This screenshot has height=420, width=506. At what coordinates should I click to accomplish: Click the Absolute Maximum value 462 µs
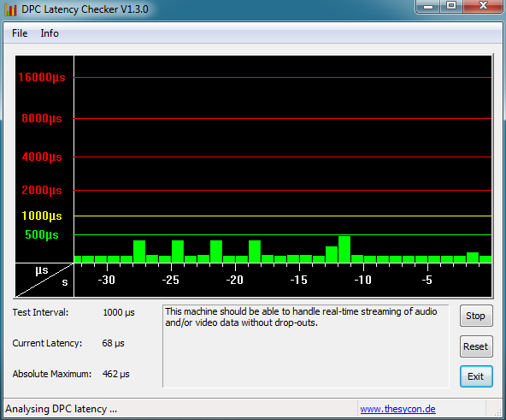pos(116,374)
